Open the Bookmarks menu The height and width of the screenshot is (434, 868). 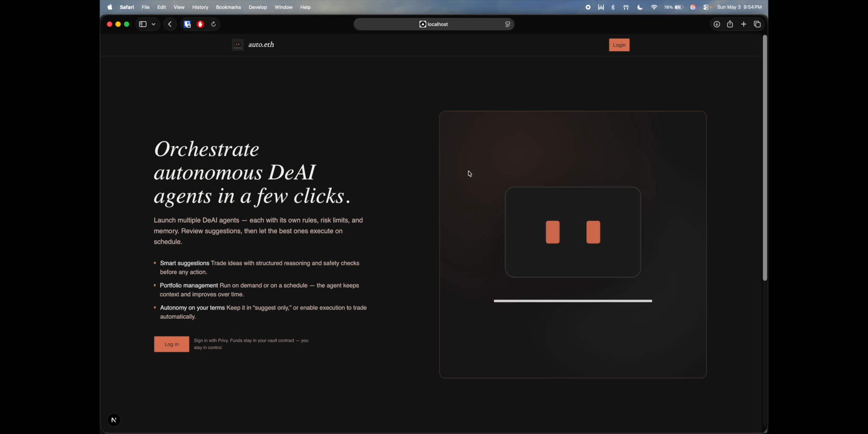[228, 7]
